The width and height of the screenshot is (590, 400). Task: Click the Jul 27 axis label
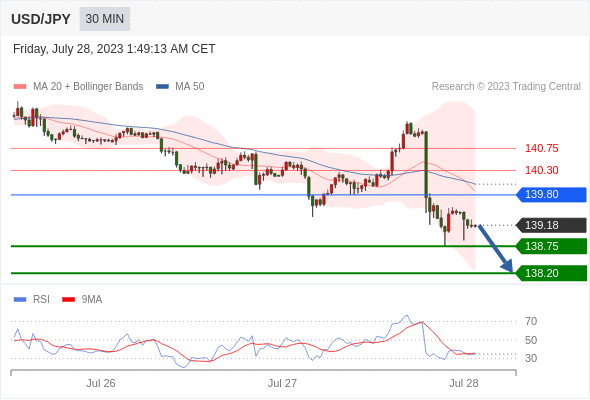pyautogui.click(x=282, y=383)
